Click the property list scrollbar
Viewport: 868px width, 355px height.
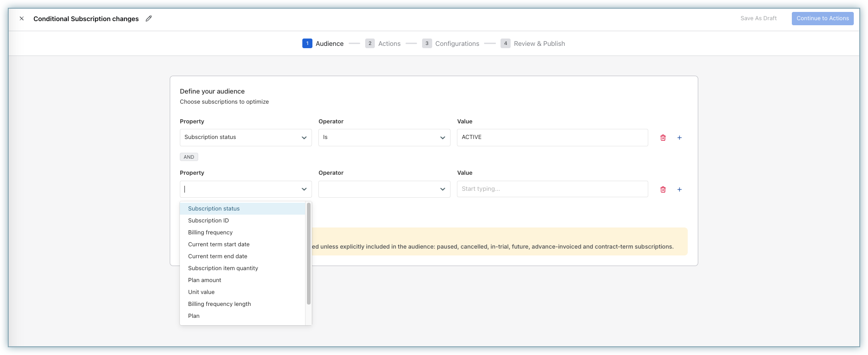coord(309,253)
